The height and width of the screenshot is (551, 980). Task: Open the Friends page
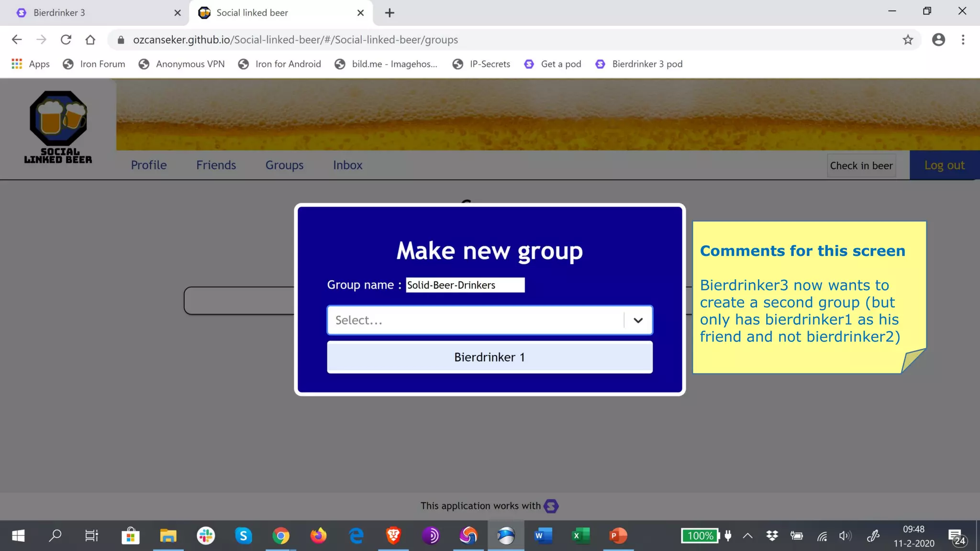coord(216,165)
